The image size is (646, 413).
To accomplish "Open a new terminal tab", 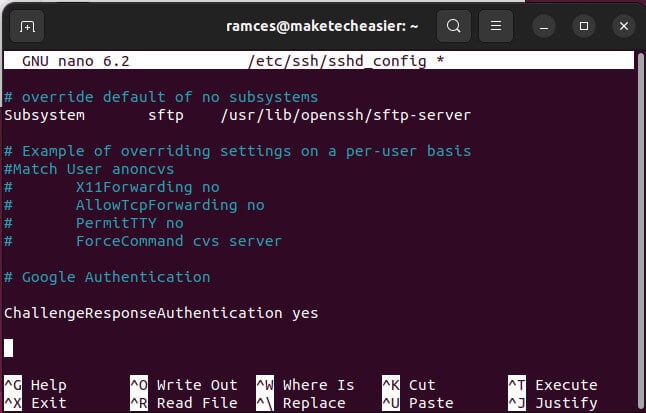I will tap(27, 26).
